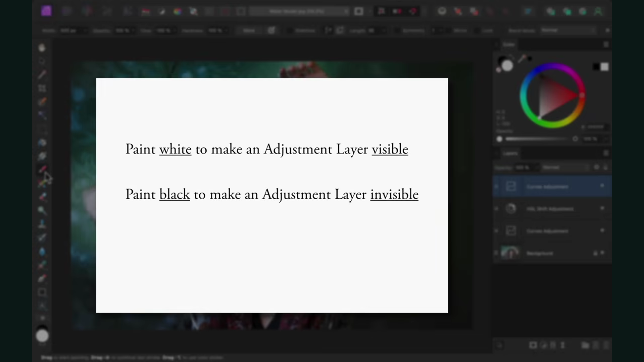This screenshot has width=644, height=362.
Task: Enable the Lock checkbox in context toolbar
Action: pos(477,31)
